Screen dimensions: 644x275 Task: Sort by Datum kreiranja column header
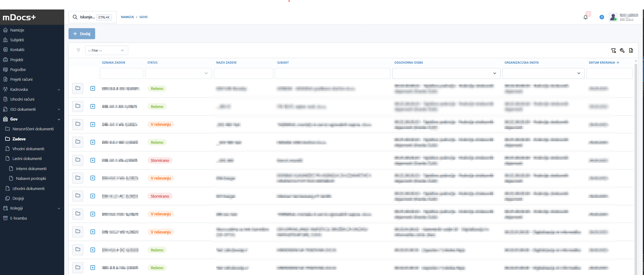(602, 62)
